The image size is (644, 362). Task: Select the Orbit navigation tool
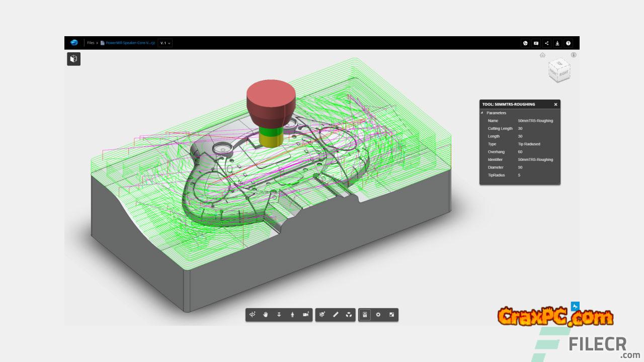[x=253, y=315]
